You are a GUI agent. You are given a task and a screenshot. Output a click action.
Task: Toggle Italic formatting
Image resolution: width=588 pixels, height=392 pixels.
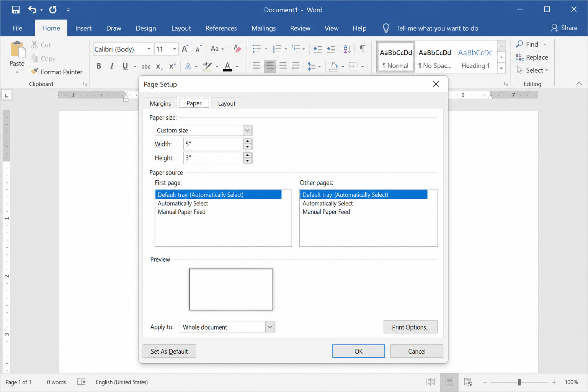point(112,66)
